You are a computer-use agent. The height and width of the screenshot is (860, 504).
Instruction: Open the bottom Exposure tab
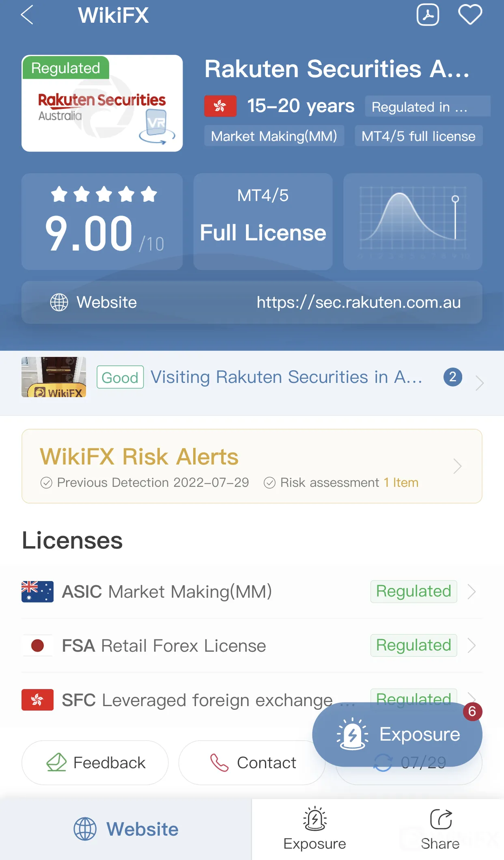tap(315, 829)
